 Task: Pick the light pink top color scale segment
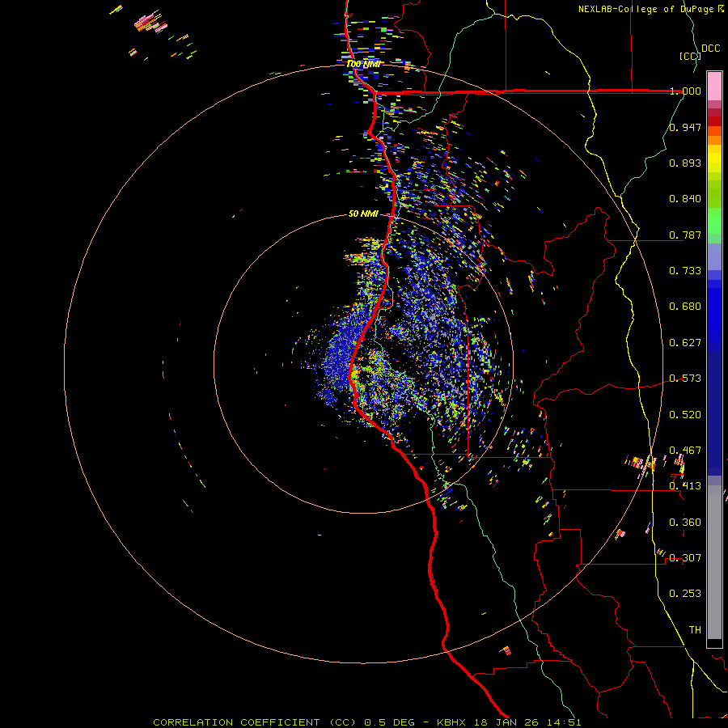(714, 86)
